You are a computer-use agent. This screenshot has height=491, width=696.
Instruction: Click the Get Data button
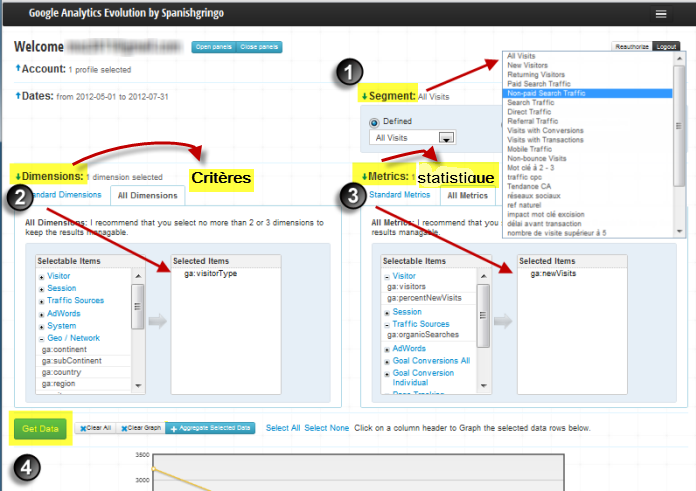click(x=40, y=429)
